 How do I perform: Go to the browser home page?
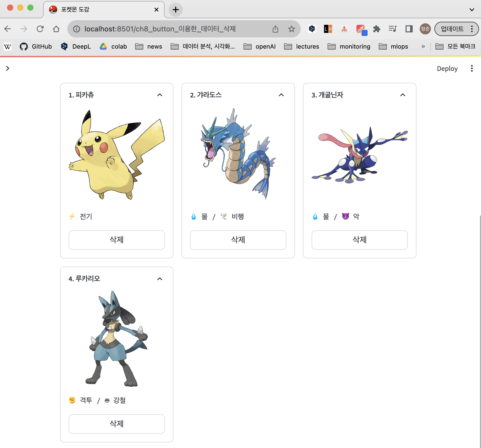pos(56,29)
